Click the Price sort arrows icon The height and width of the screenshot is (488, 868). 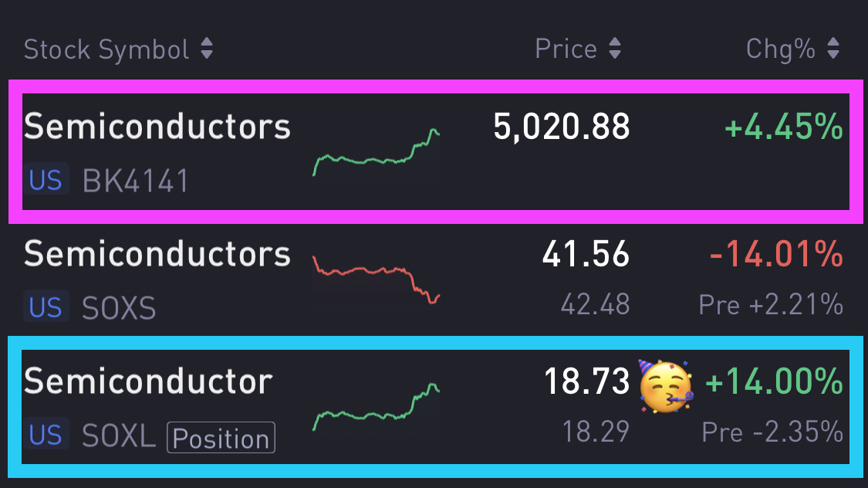click(614, 49)
